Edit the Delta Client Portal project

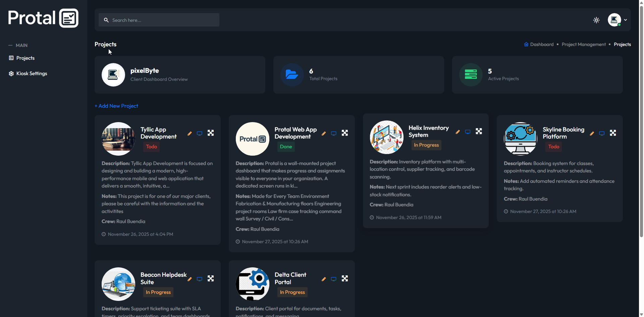[x=324, y=279]
